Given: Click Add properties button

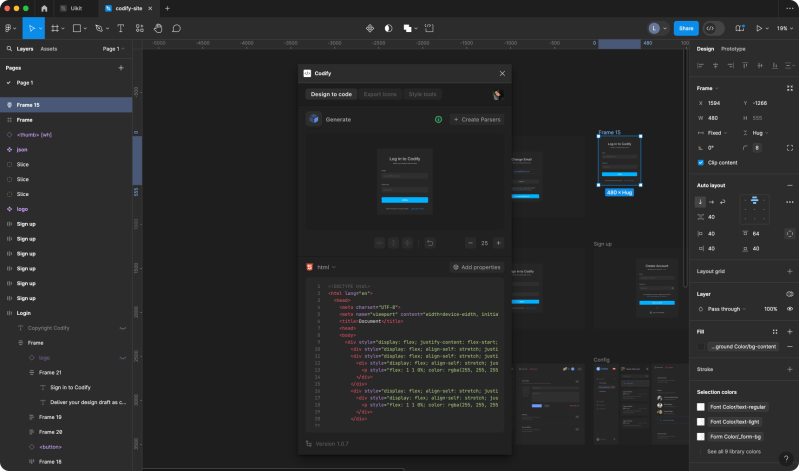Looking at the screenshot, I should [477, 267].
